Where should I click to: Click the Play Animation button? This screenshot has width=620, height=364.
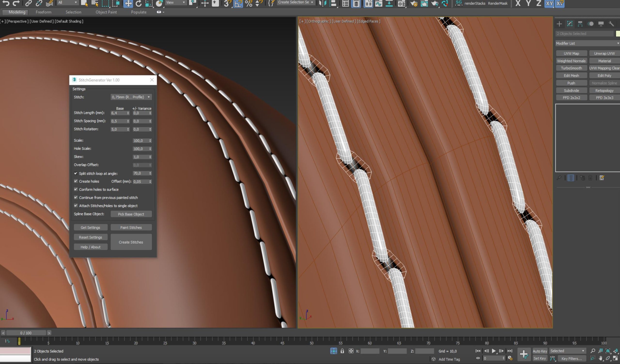tap(494, 351)
